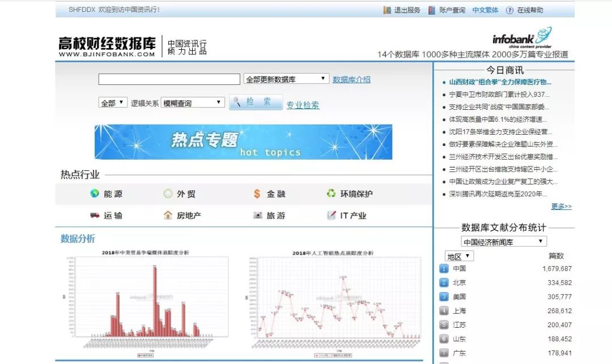Viewport: 612px width, 364px height.
Task: Click the 能源 globe icon
Action: [95, 193]
